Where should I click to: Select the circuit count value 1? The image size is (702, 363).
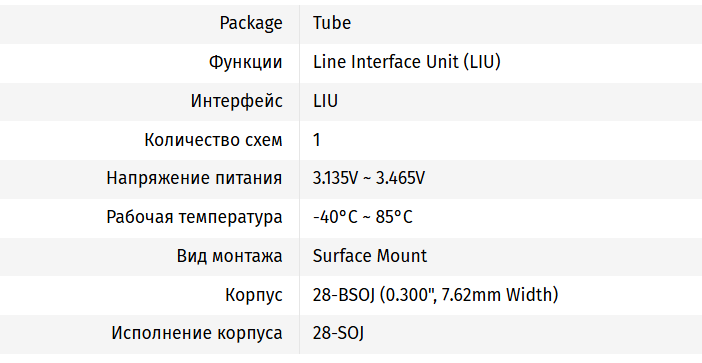(x=317, y=140)
